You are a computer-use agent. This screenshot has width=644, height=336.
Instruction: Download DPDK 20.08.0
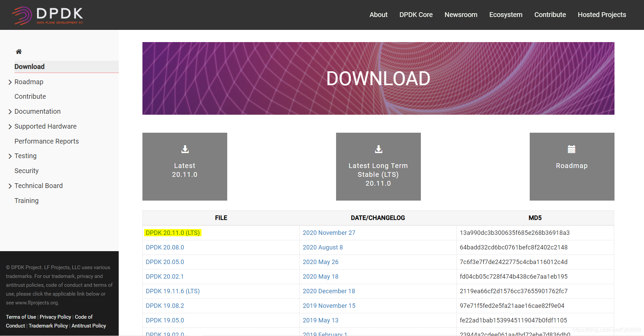165,247
